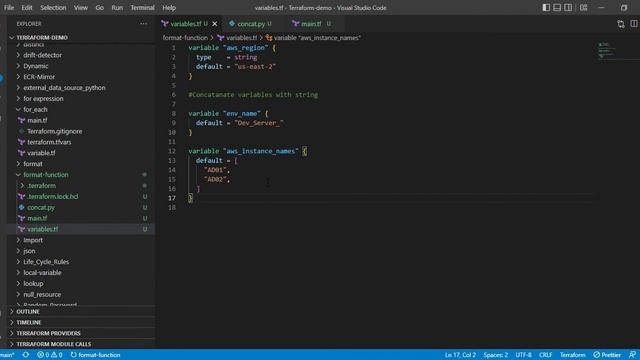Close the variables.tf tab
640x360 pixels.
click(x=215, y=24)
